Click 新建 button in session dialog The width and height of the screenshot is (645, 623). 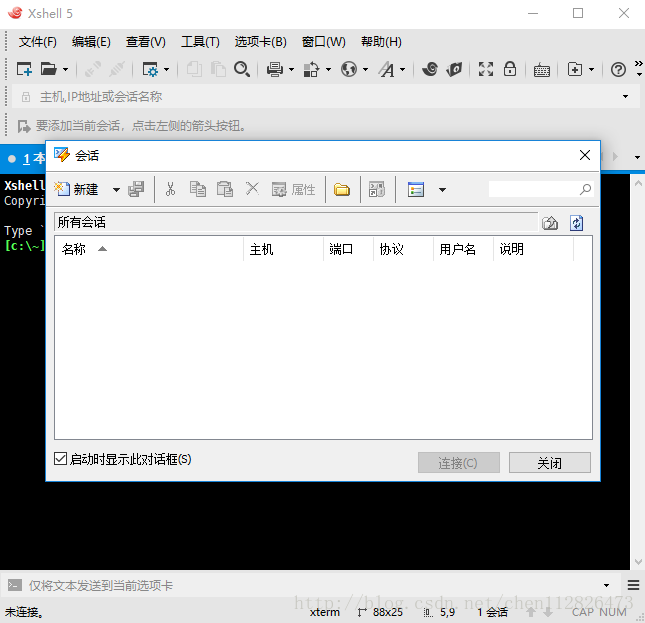[x=76, y=190]
